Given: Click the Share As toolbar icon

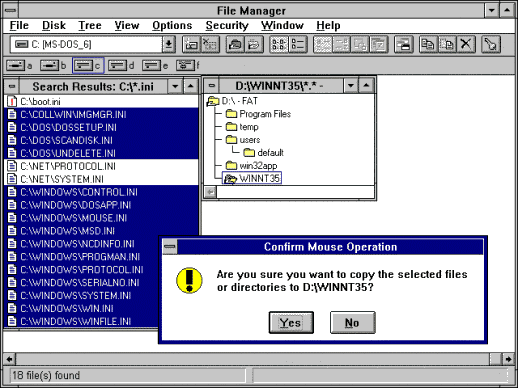Looking at the screenshot, I should click(235, 44).
